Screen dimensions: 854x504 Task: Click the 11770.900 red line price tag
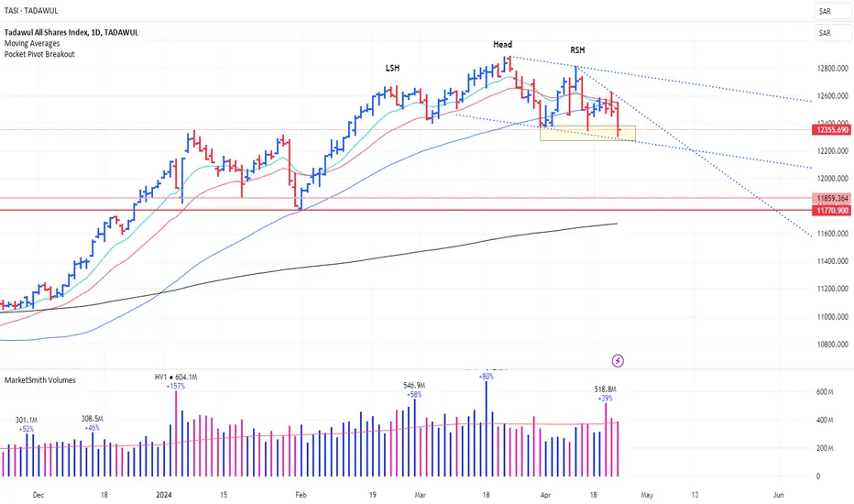coord(831,211)
